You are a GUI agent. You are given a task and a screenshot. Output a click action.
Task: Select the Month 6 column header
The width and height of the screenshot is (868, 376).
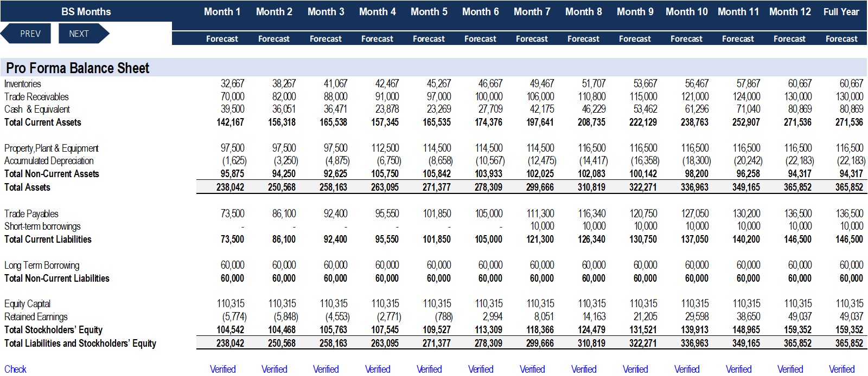(480, 11)
